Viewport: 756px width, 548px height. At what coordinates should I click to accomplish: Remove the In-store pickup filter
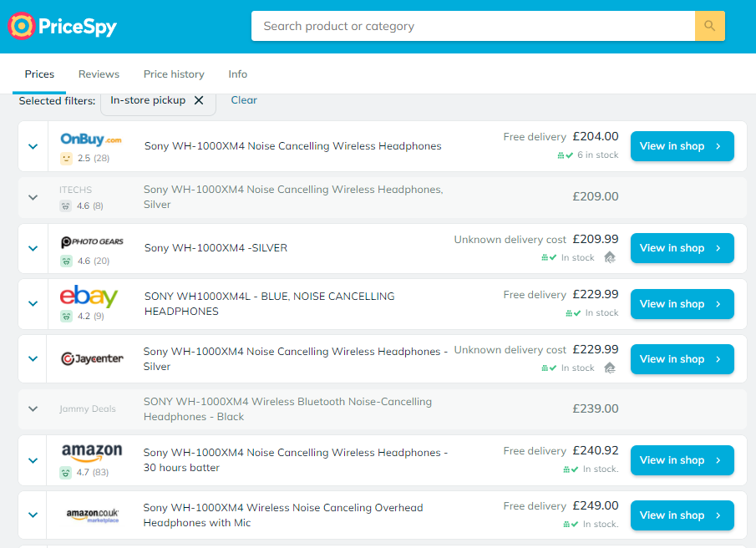pos(199,100)
